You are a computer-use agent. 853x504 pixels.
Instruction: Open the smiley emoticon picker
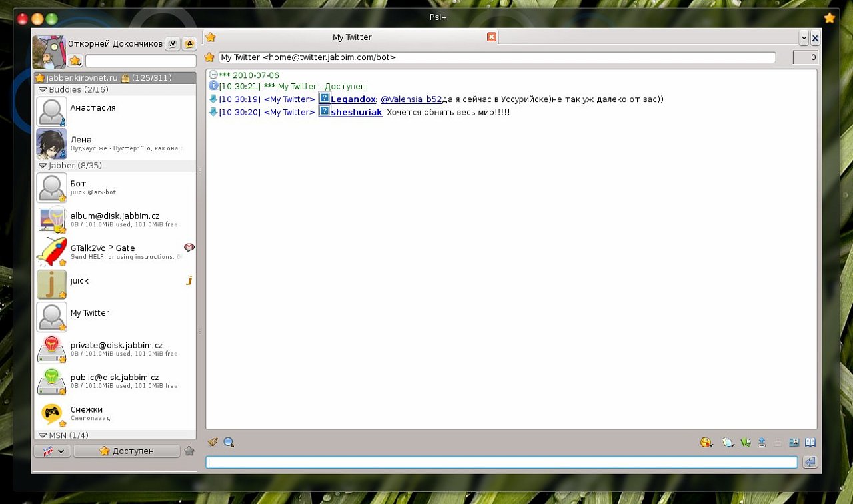pyautogui.click(x=706, y=442)
